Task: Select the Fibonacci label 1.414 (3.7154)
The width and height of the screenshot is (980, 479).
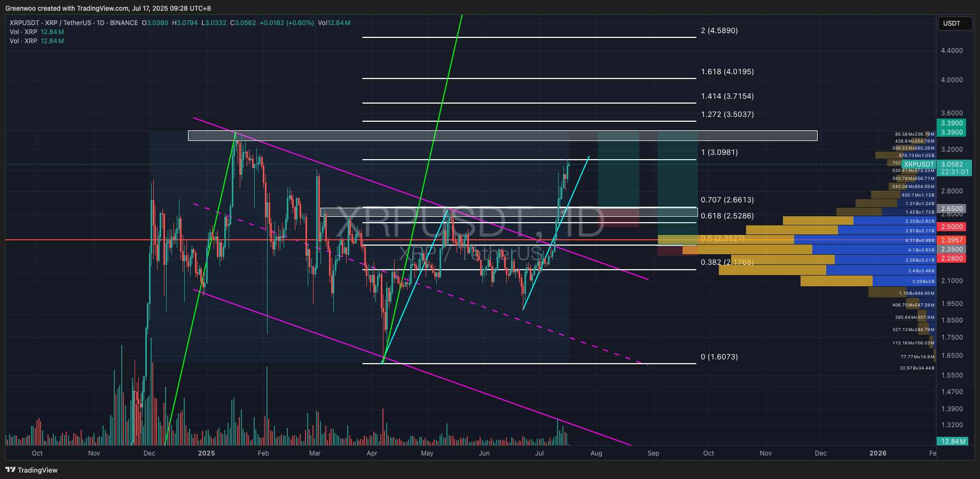Action: point(727,96)
